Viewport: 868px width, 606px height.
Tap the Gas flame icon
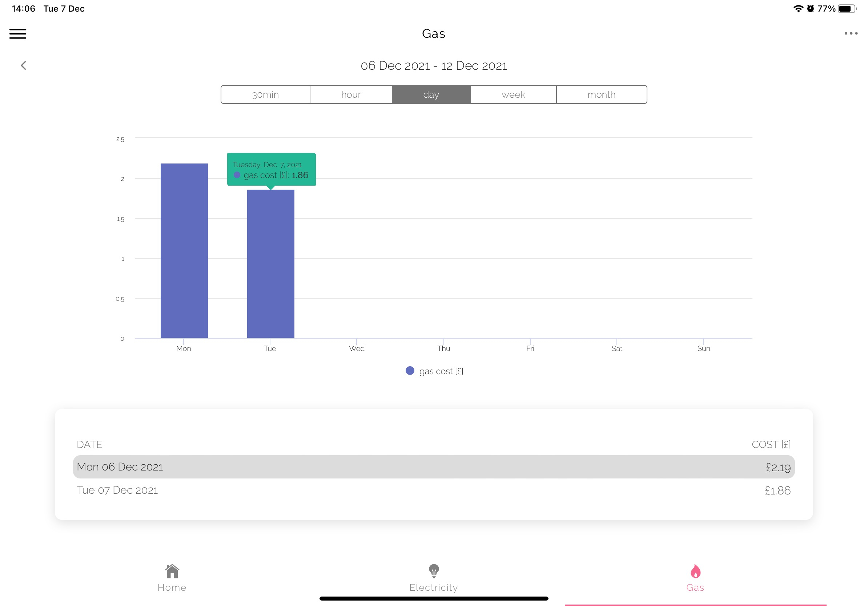point(695,571)
